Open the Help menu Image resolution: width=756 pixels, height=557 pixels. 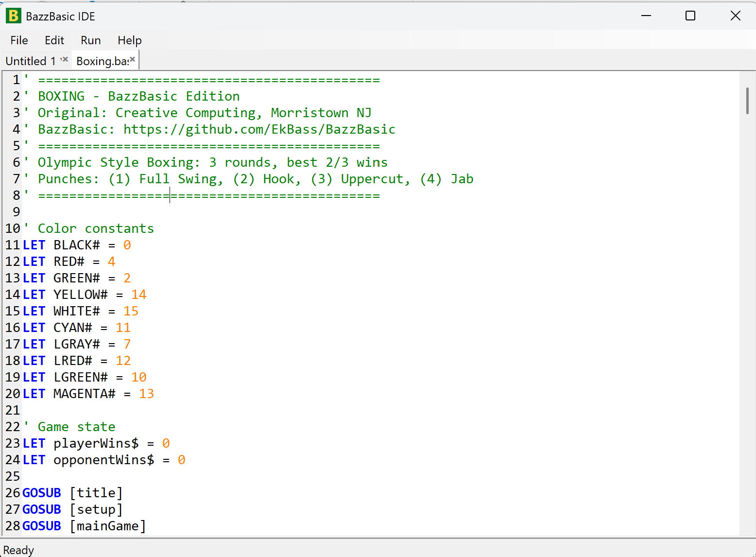point(129,40)
